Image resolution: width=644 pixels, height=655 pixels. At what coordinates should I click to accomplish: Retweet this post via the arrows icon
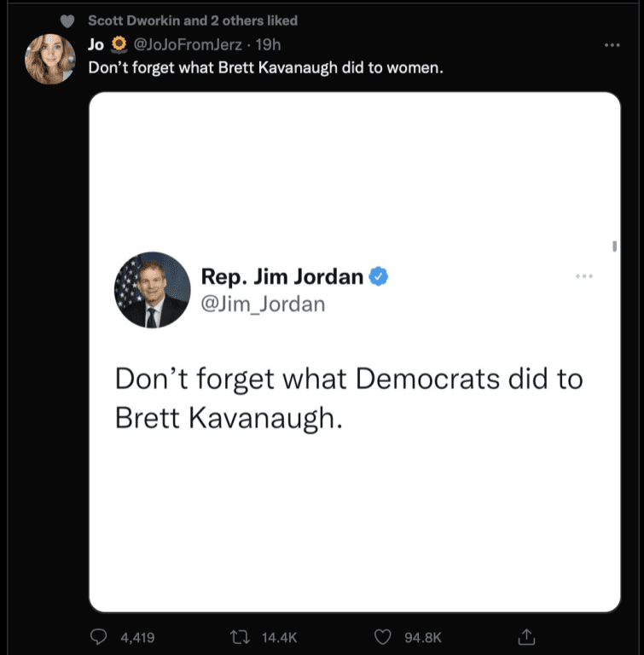(x=240, y=637)
